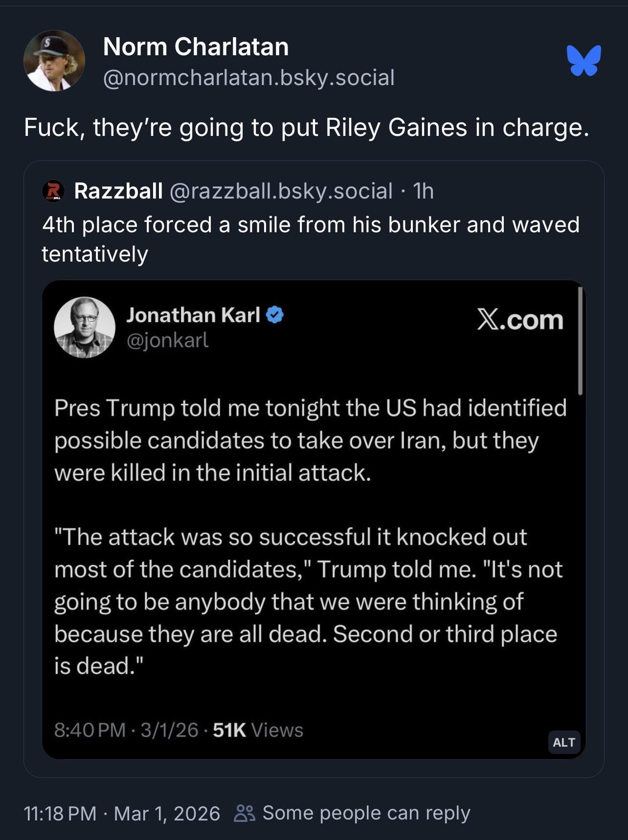The width and height of the screenshot is (628, 840).
Task: Click the 11:18 PM Mar 1, 2026 timestamp
Action: coord(122,814)
